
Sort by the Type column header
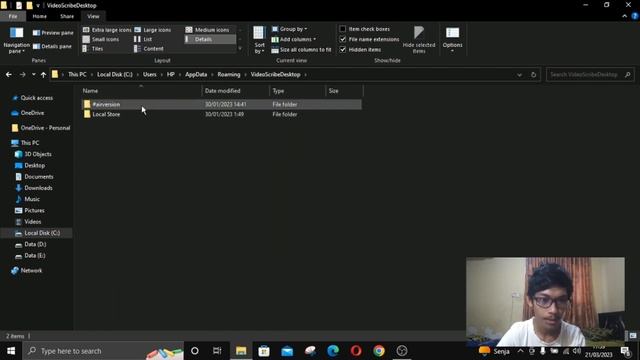[x=298, y=91]
